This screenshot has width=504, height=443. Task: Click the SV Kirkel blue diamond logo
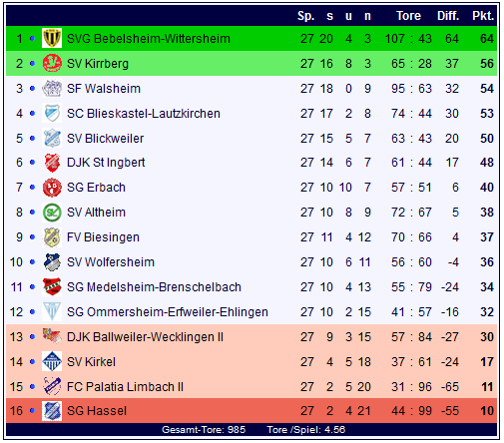click(52, 361)
